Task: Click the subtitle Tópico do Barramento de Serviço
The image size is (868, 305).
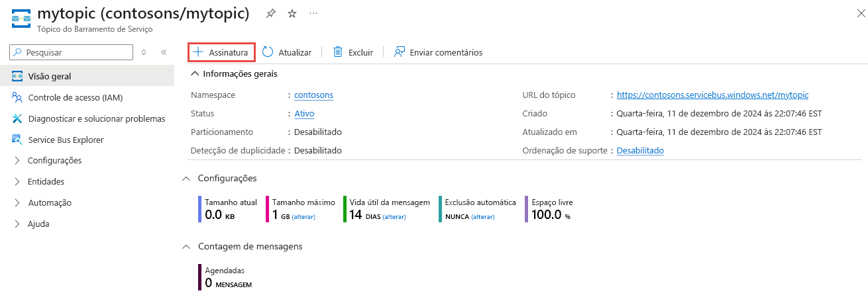Action: click(95, 29)
